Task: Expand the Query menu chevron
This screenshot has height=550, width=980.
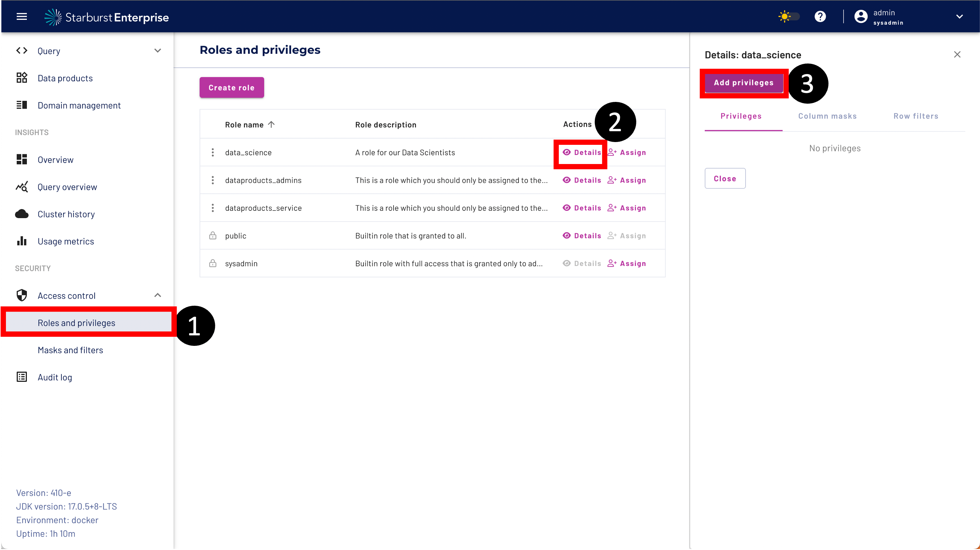Action: 157,51
